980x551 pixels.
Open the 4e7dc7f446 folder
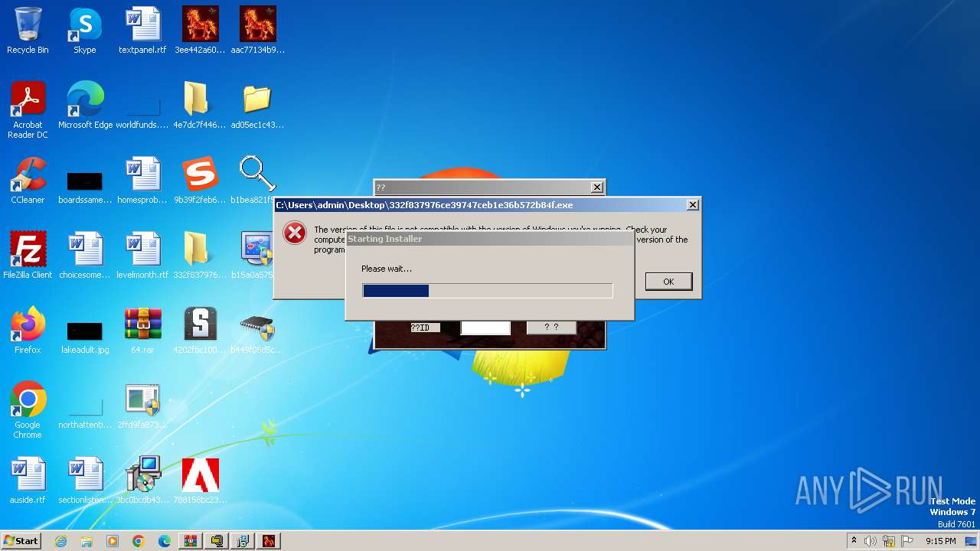coord(200,106)
